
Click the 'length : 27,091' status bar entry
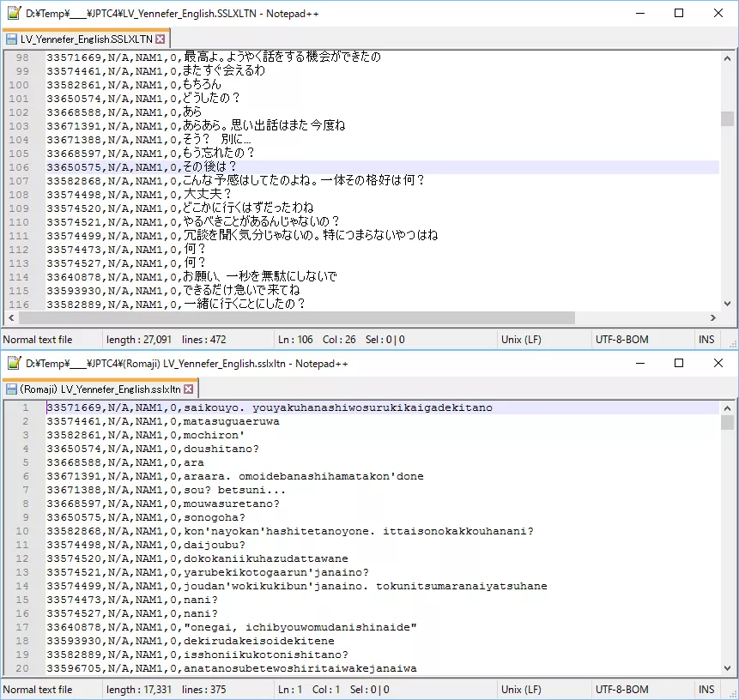click(x=139, y=340)
